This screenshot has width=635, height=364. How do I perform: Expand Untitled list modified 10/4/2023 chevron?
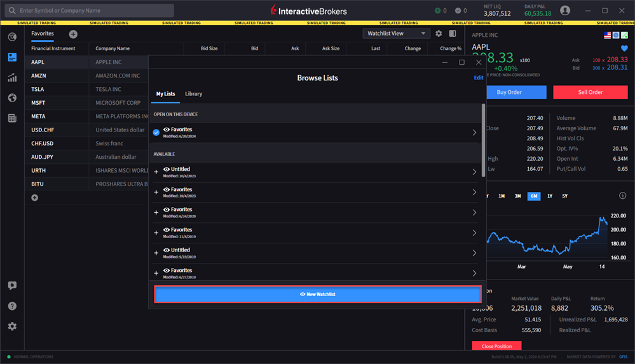(x=474, y=172)
